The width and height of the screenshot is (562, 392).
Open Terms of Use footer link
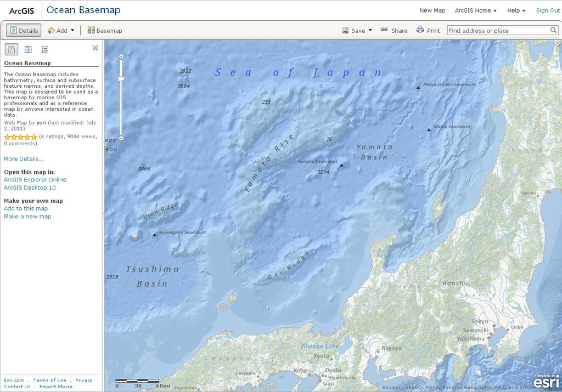click(x=50, y=380)
